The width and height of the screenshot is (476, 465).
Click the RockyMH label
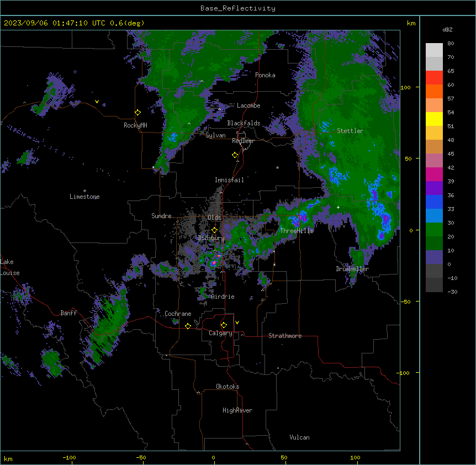135,125
